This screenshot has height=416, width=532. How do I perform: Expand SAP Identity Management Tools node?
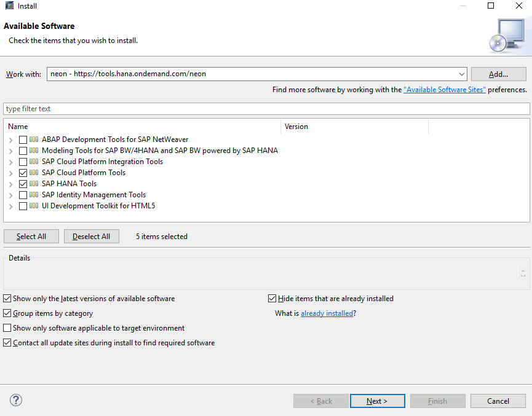(x=11, y=195)
